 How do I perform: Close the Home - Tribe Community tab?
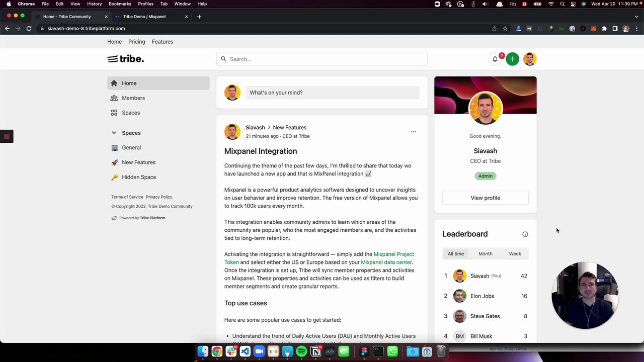tap(106, 17)
